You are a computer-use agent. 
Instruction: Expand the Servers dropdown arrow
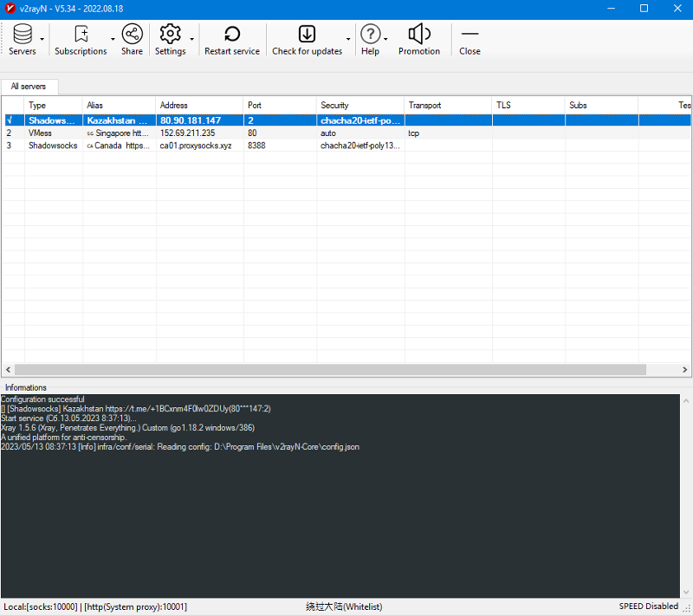(42, 39)
